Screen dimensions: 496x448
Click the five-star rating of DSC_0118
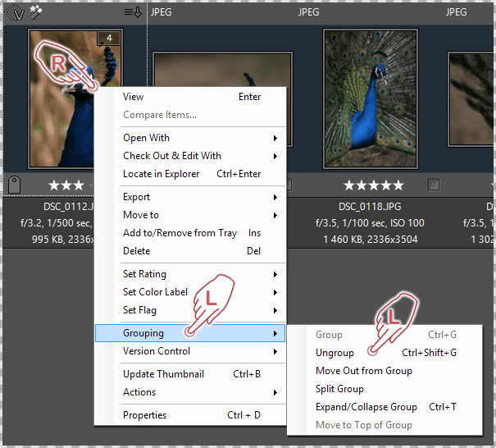tap(374, 185)
